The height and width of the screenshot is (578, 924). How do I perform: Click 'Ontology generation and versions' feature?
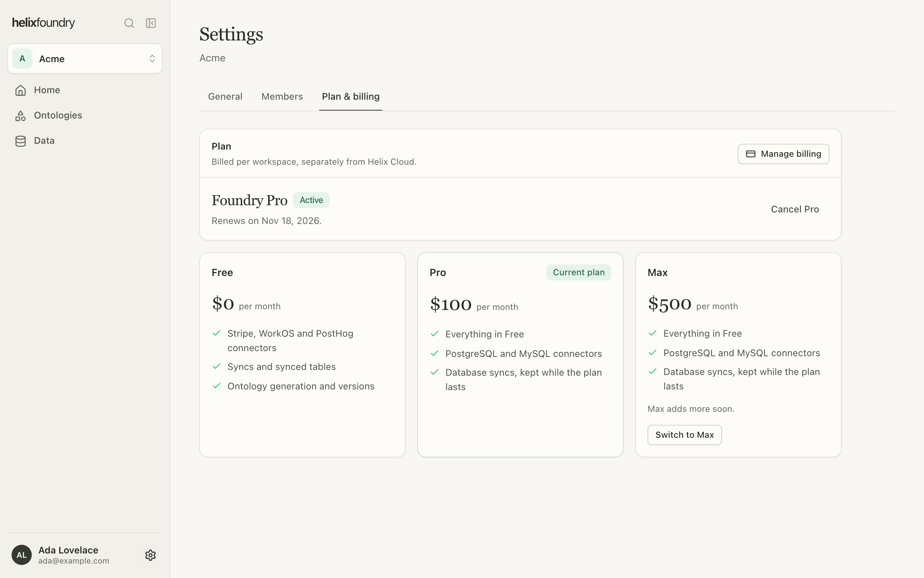tap(301, 386)
